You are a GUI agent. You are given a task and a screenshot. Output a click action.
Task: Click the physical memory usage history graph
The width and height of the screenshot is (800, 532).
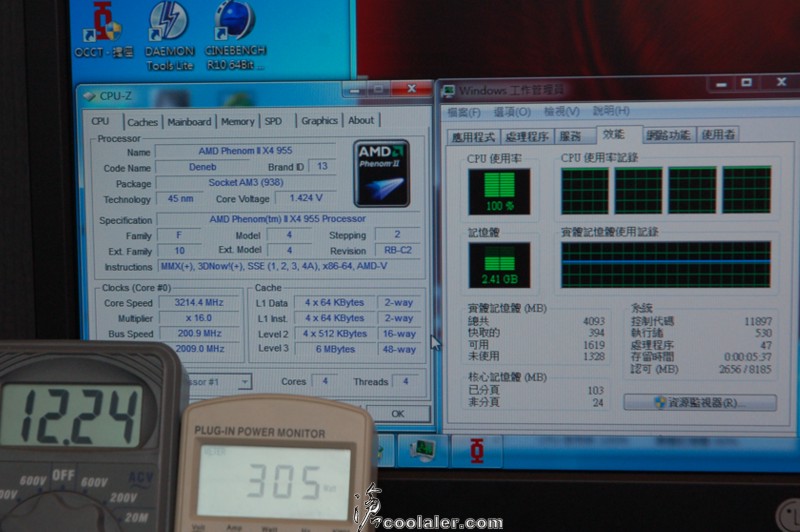pos(666,265)
